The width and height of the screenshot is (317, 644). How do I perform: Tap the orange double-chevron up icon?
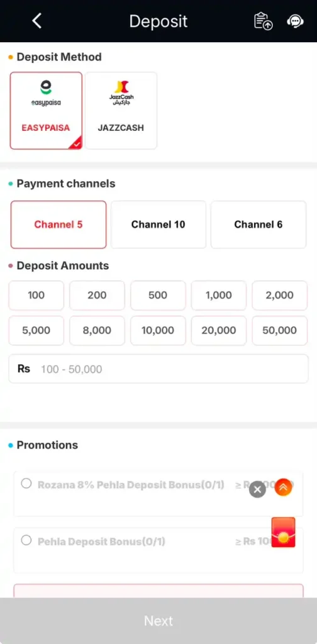click(x=283, y=487)
